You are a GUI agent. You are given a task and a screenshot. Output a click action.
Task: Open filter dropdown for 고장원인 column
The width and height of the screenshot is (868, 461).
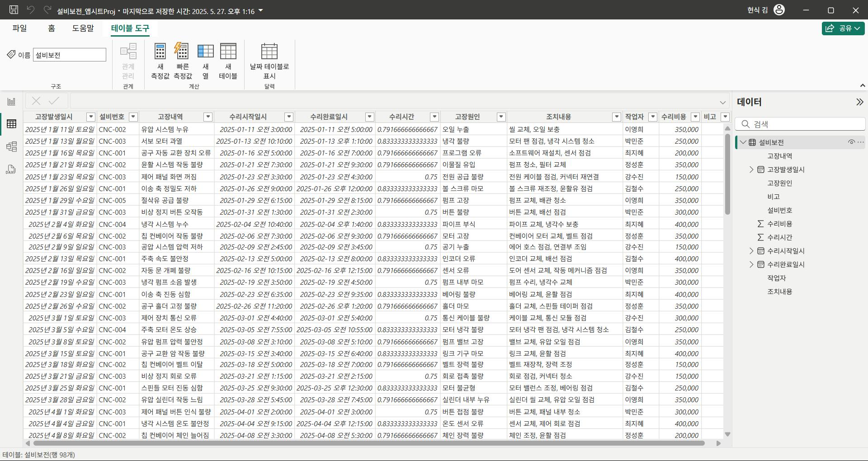[x=501, y=117]
